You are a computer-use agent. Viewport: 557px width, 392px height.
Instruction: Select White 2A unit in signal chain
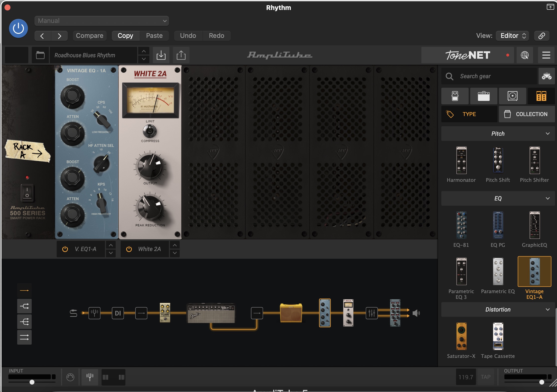(x=348, y=313)
